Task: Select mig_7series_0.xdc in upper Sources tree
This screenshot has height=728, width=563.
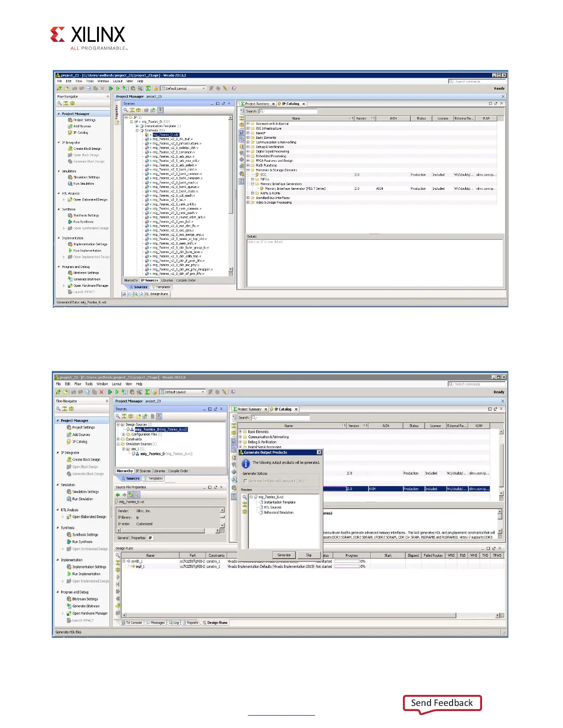Action: coord(166,135)
